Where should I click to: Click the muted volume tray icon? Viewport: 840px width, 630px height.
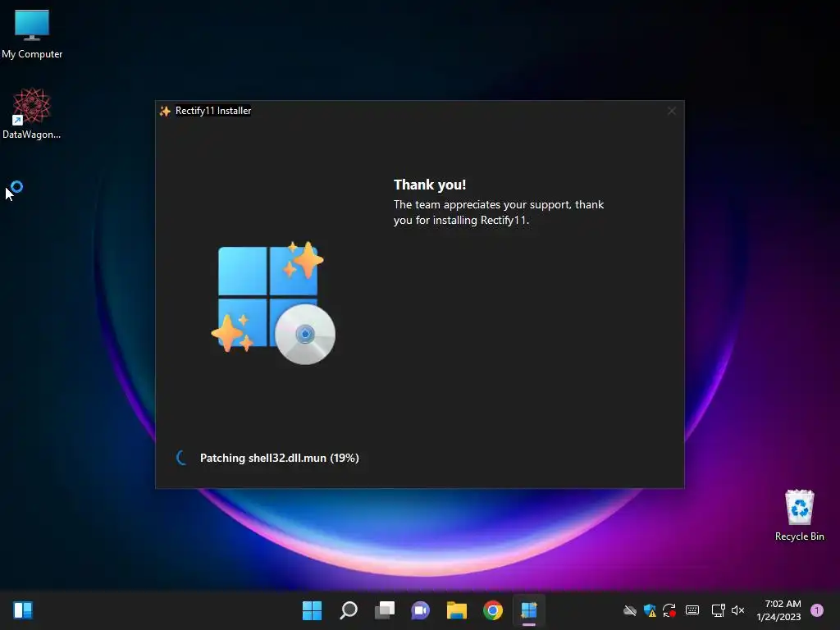[738, 610]
